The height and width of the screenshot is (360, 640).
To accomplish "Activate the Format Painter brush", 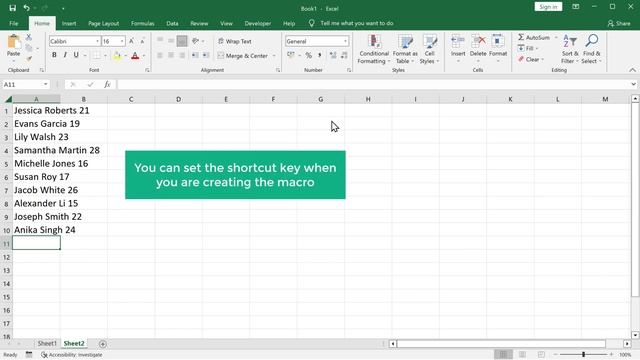I will click(x=29, y=59).
